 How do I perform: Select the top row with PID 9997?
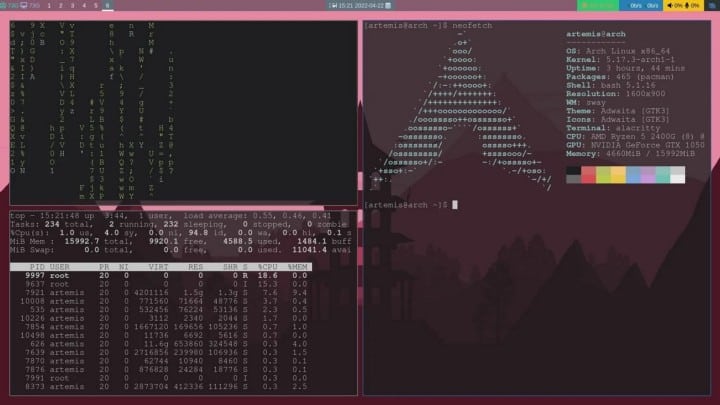click(x=161, y=276)
